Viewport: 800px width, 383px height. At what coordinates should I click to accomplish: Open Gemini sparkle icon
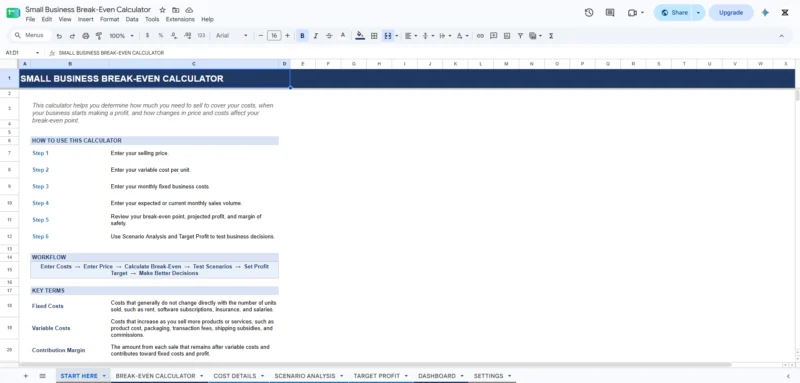(765, 13)
